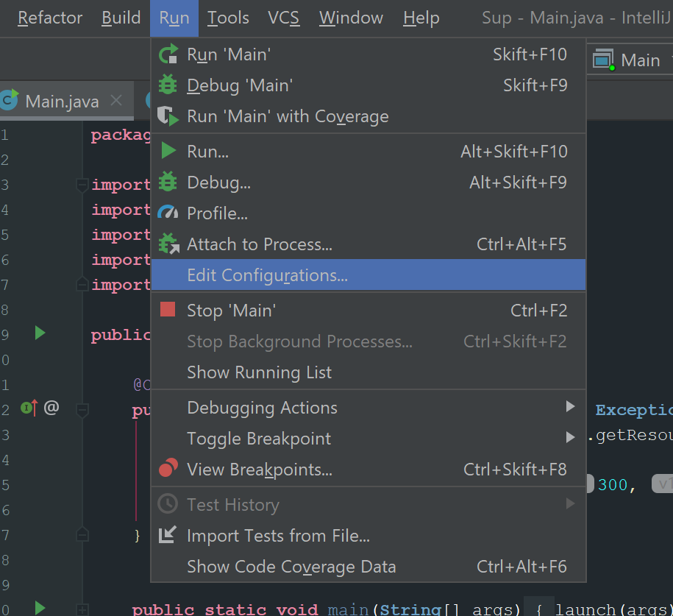The width and height of the screenshot is (673, 616).
Task: Switch to the Main.java tab
Action: pyautogui.click(x=62, y=101)
